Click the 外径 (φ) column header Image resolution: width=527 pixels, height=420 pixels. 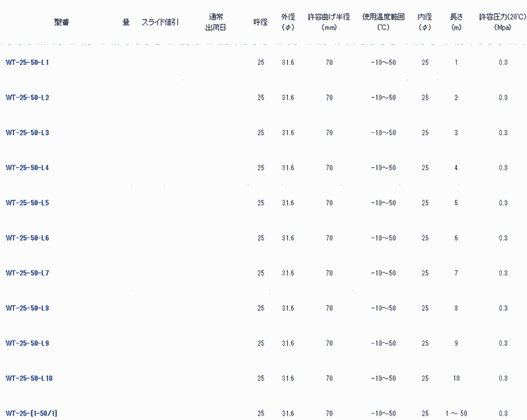[x=288, y=22]
